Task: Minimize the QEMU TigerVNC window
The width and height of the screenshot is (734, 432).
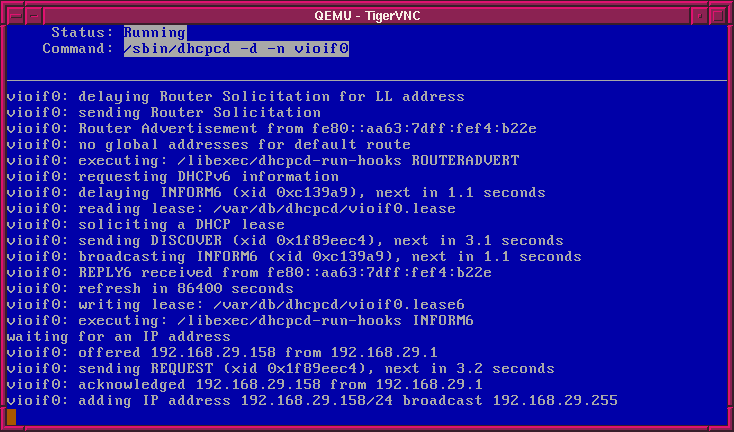Action: [701, 11]
